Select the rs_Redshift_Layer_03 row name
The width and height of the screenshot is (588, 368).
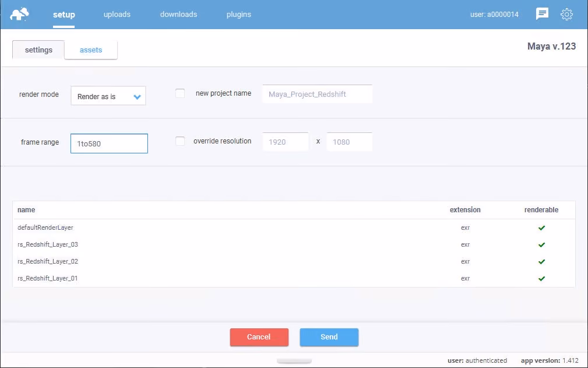pyautogui.click(x=48, y=244)
